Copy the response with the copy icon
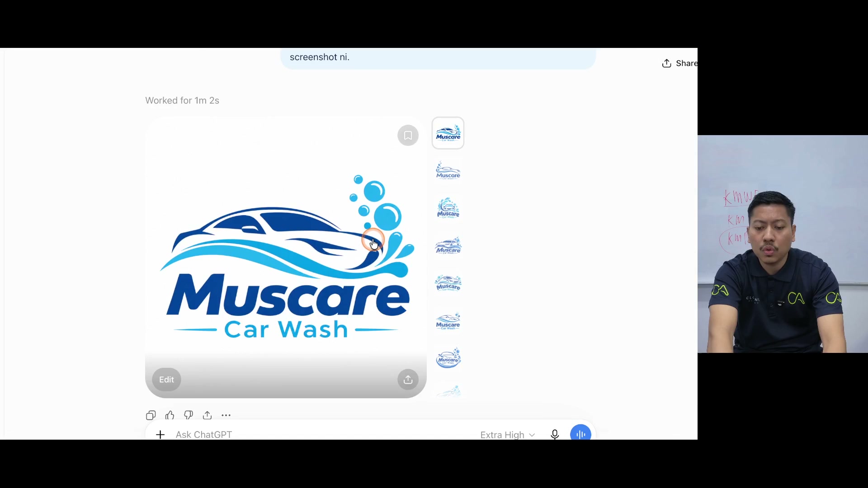868x488 pixels. pos(151,415)
